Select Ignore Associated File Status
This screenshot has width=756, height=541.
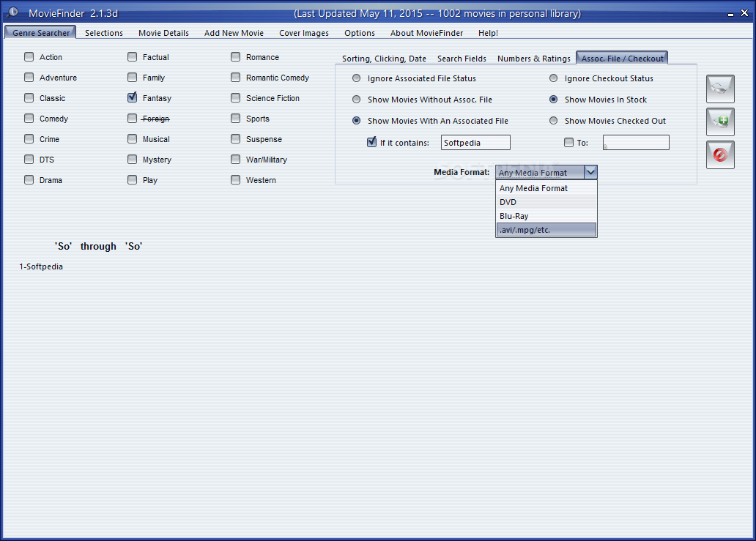pos(356,78)
